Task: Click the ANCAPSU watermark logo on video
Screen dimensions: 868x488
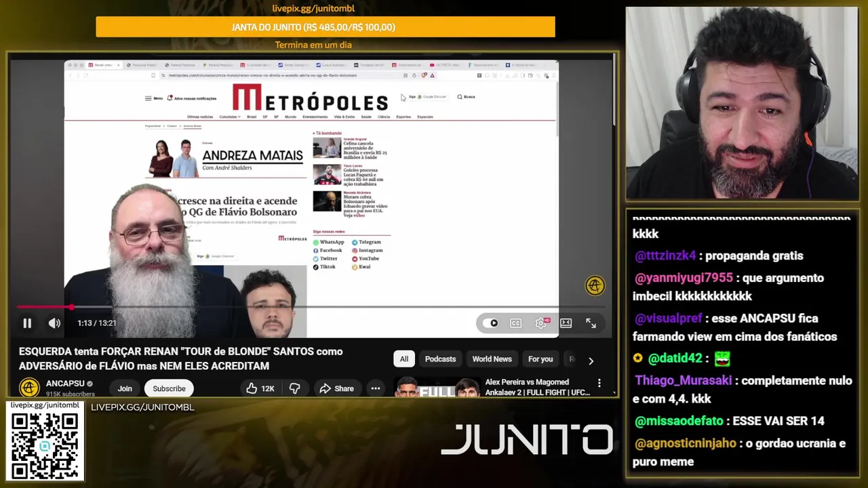Action: [x=595, y=286]
